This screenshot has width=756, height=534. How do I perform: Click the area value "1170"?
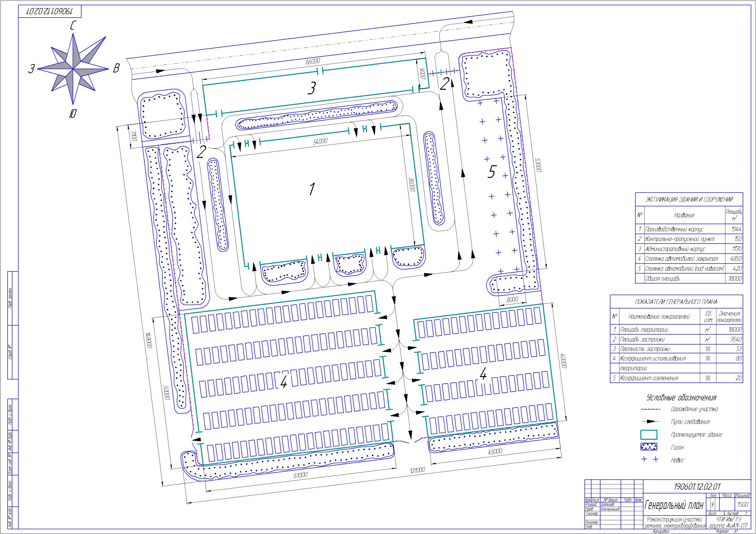[737, 249]
